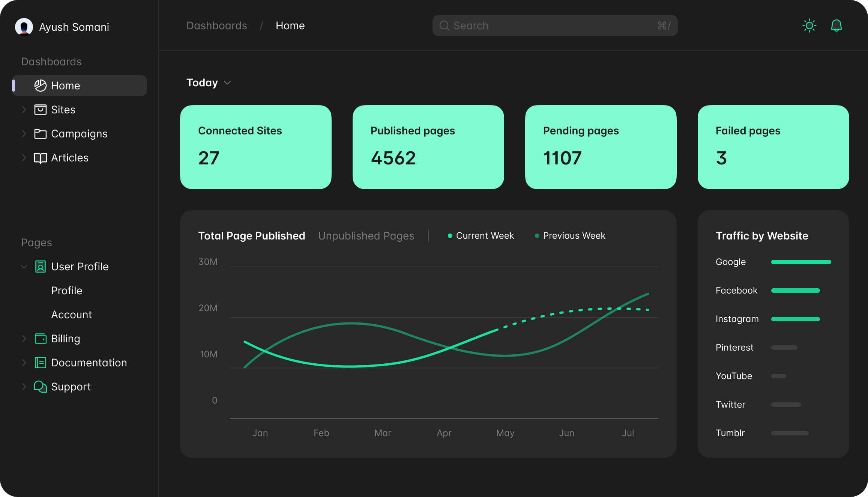Click the Home pie chart icon in sidebar
Viewport: 868px width, 497px height.
click(x=40, y=85)
